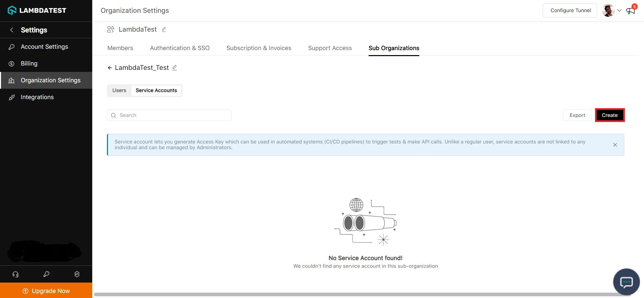Screen dimensions: 644x298
Task: Click the hexagon icon in sidebar footer
Action: point(77,274)
